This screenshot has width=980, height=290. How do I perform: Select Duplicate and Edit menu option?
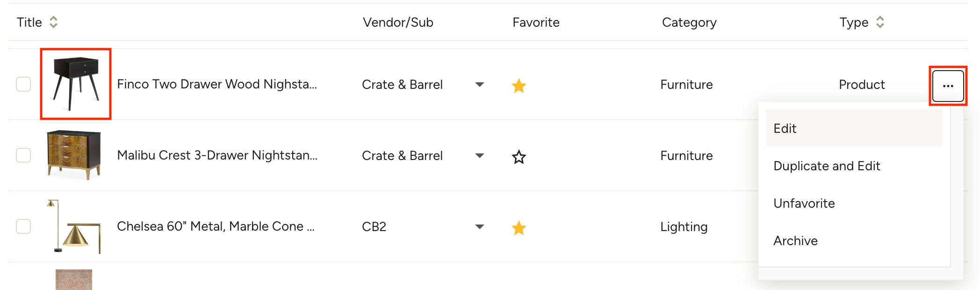[827, 166]
